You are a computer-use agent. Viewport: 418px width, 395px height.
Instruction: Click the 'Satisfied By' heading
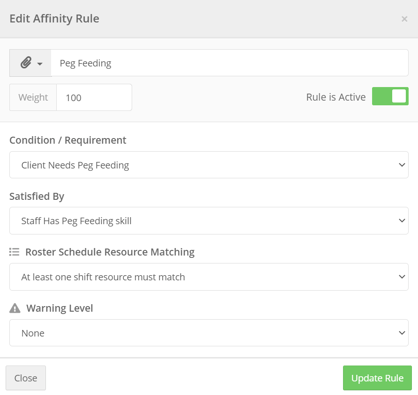[37, 196]
